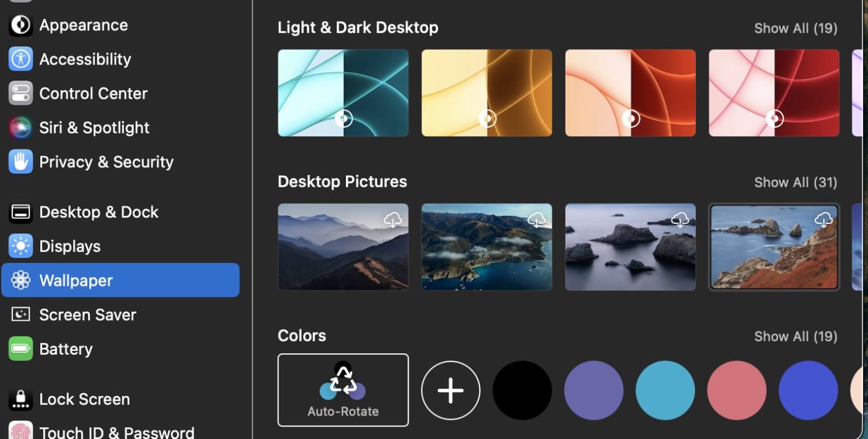Open Touch ID & Password settings
The height and width of the screenshot is (439, 868).
click(116, 432)
